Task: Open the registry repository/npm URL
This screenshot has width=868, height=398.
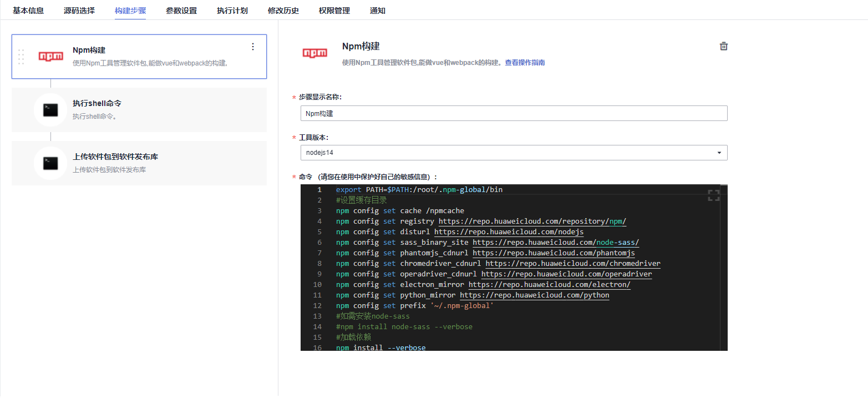Action: pyautogui.click(x=532, y=221)
